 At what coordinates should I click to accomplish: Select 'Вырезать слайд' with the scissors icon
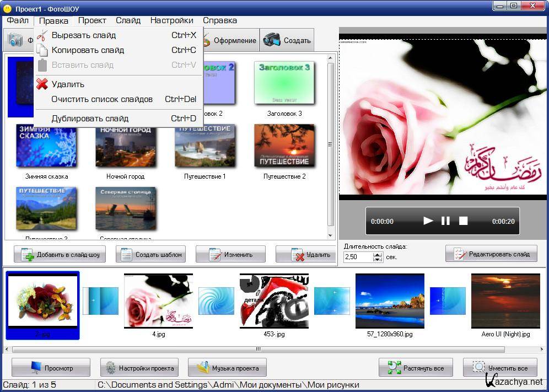[83, 35]
